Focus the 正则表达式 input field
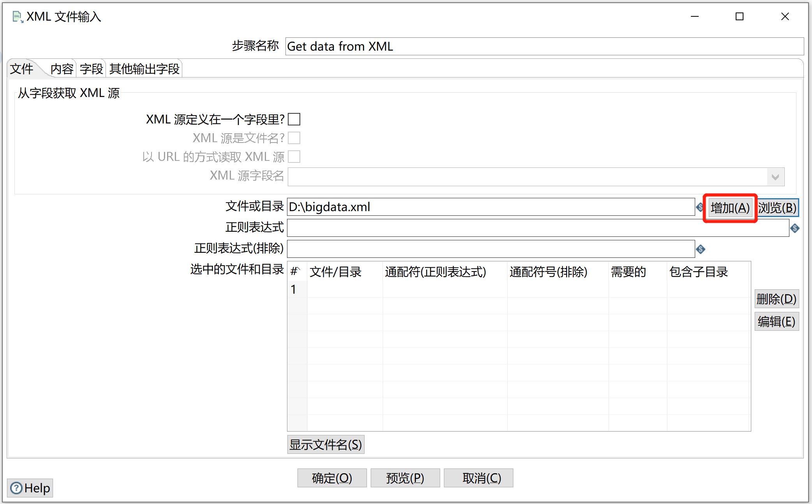 point(538,228)
